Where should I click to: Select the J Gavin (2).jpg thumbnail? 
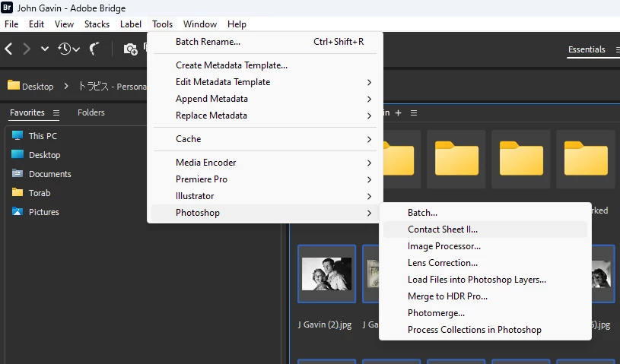pos(326,274)
